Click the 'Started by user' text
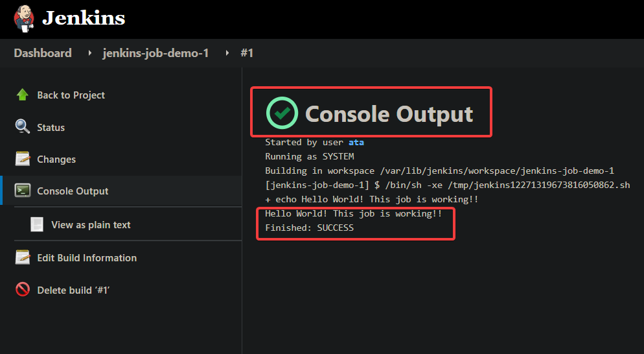The width and height of the screenshot is (644, 354). (x=304, y=142)
